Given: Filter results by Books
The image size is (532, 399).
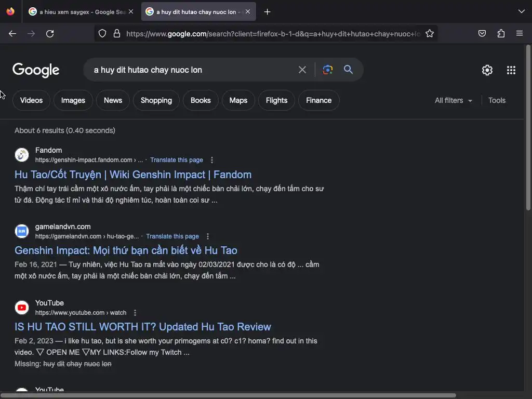Looking at the screenshot, I should click(201, 100).
